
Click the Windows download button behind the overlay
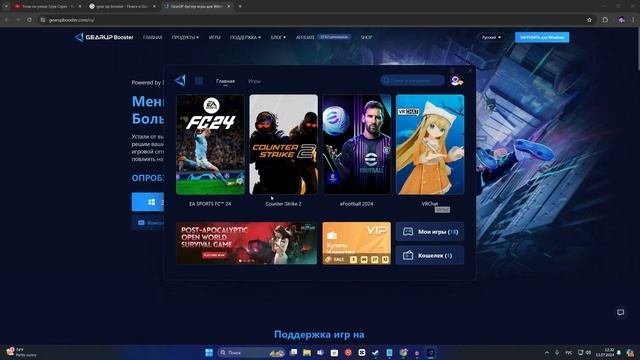(148, 202)
